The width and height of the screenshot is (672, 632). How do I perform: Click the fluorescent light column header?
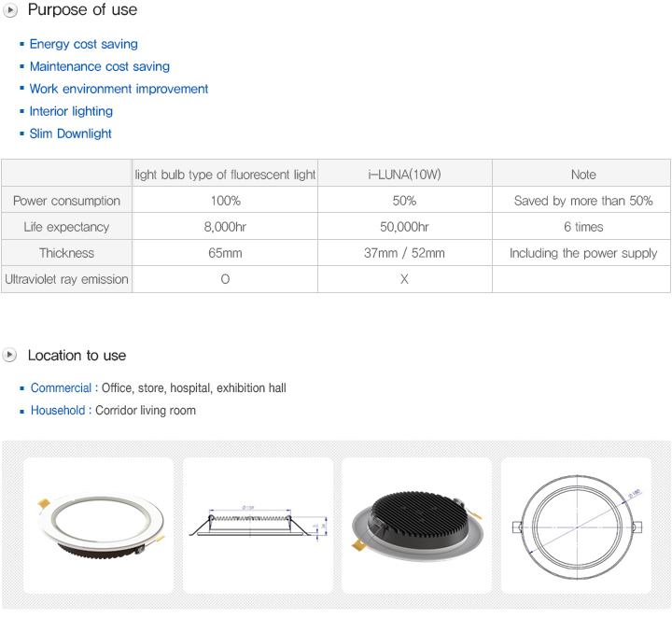(225, 175)
